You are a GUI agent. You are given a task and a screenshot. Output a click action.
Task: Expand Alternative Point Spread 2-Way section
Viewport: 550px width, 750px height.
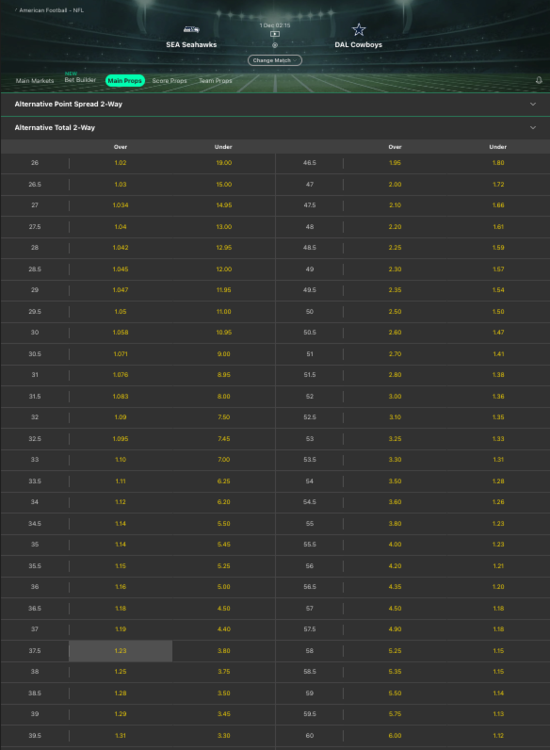click(x=275, y=104)
